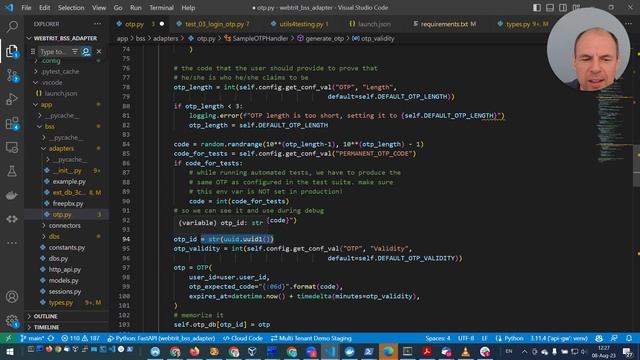Click Multi Tenant Demo Staging status item
This screenshot has height=360, width=640.
pos(311,338)
